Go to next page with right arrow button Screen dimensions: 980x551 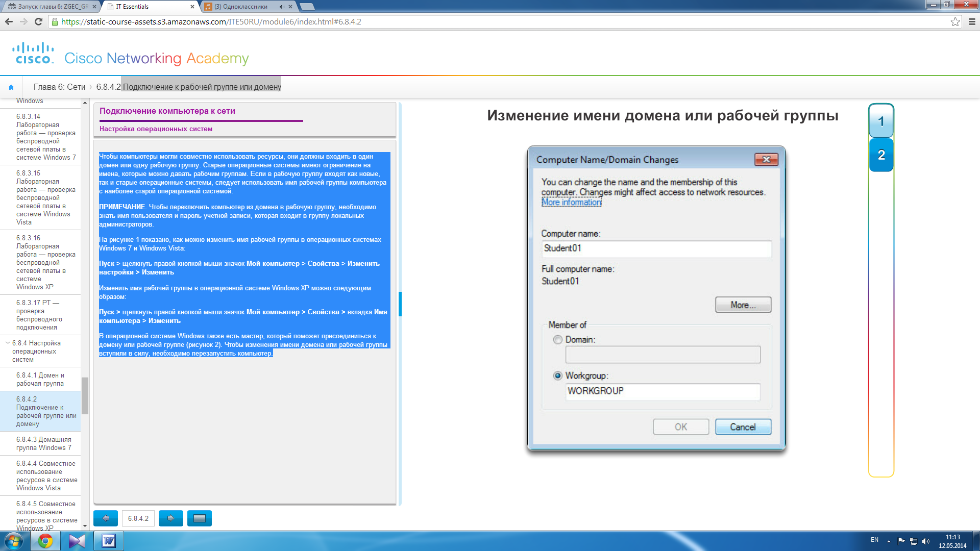(171, 518)
